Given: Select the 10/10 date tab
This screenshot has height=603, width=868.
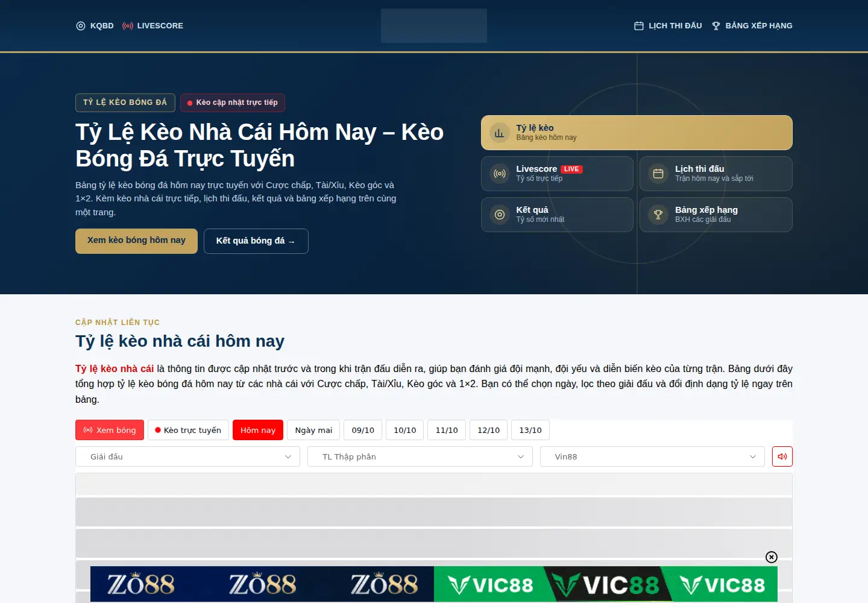Looking at the screenshot, I should (405, 430).
